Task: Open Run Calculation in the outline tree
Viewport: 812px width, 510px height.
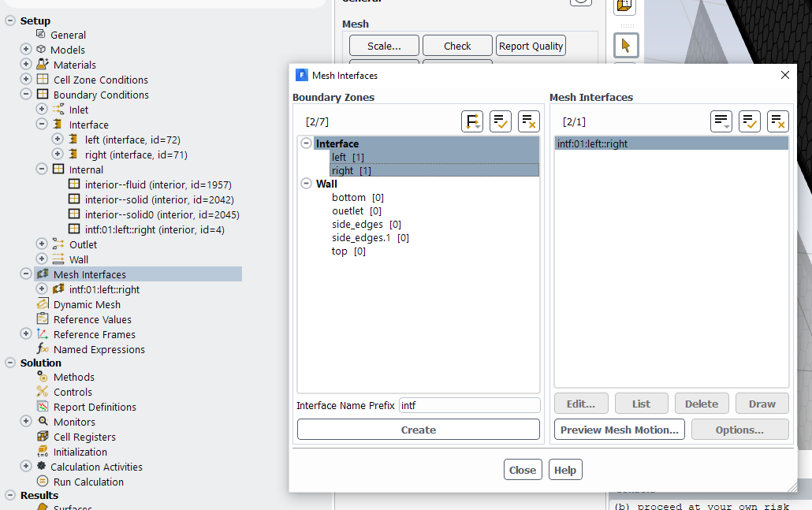Action: tap(88, 482)
